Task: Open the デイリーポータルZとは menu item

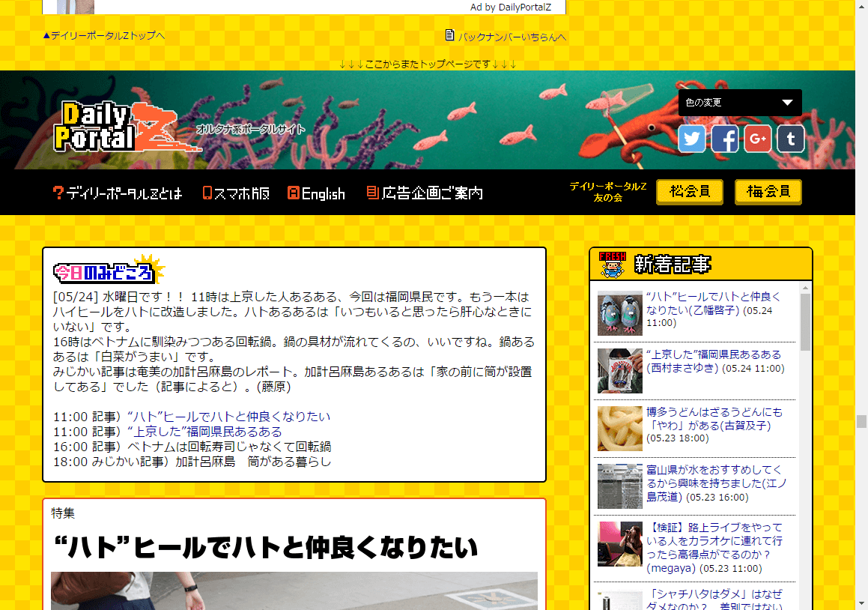Action: pos(118,193)
